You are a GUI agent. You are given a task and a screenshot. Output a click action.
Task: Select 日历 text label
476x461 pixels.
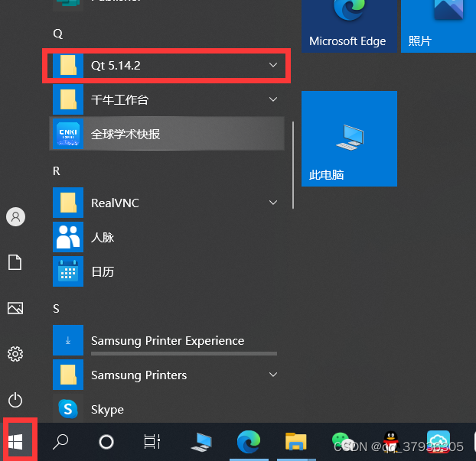coord(103,271)
